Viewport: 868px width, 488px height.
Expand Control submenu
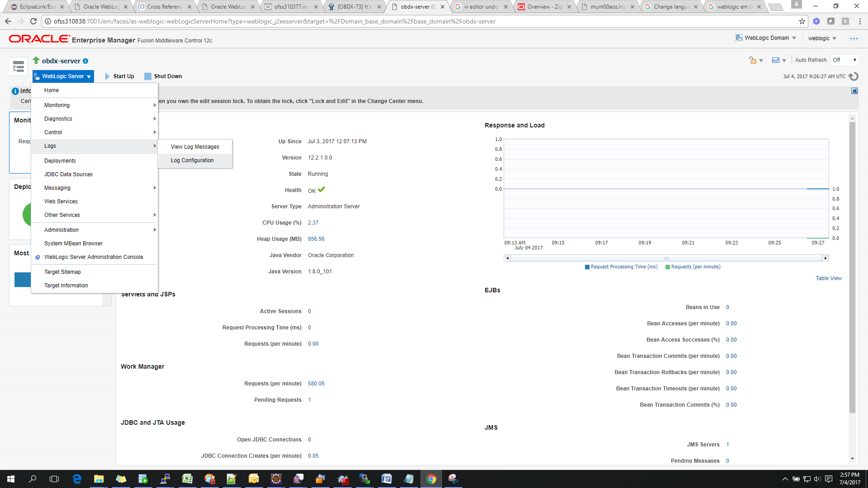coord(94,132)
